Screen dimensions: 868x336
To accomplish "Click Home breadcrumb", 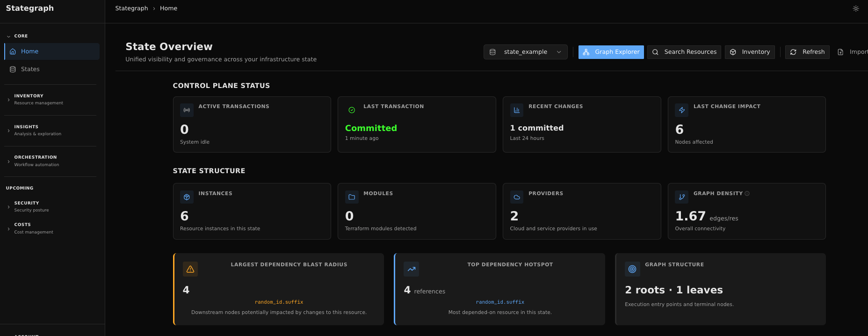I will (x=168, y=8).
